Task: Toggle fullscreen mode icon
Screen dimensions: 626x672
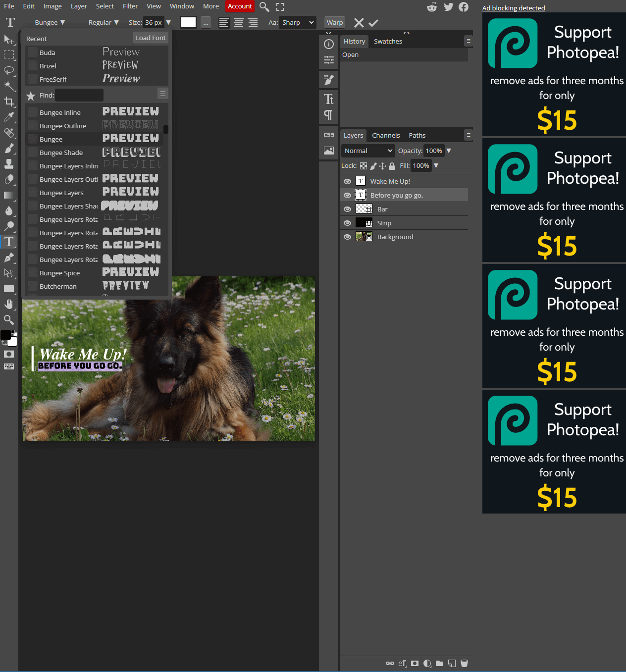Action: pyautogui.click(x=280, y=6)
